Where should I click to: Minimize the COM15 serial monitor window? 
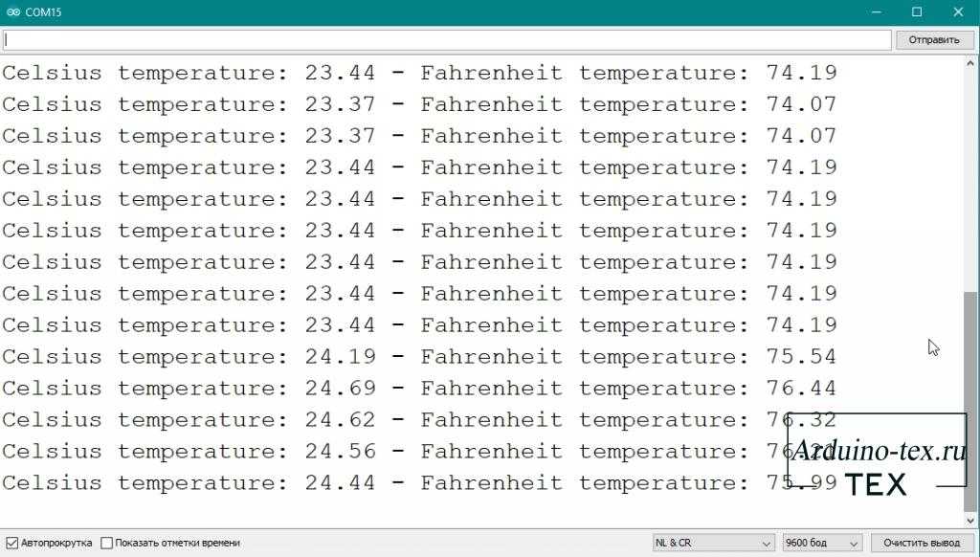pos(878,11)
